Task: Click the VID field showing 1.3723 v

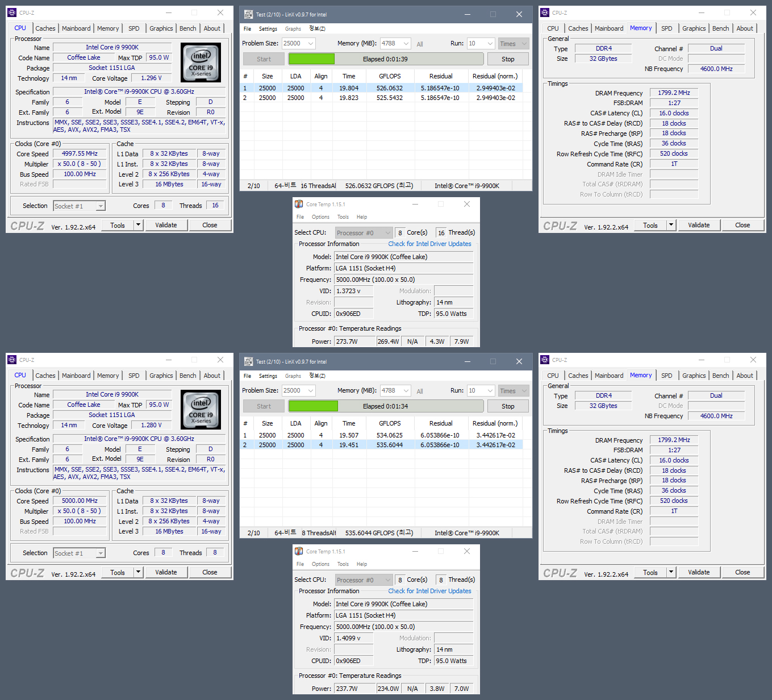Action: point(354,291)
